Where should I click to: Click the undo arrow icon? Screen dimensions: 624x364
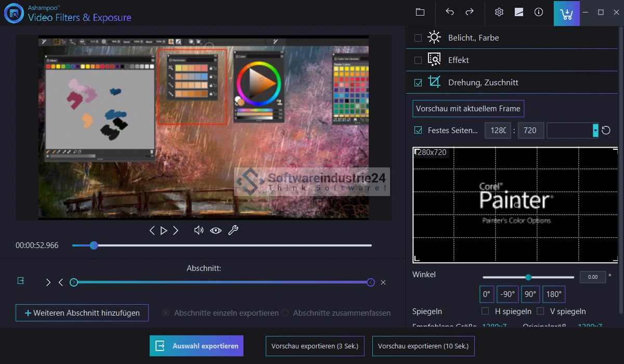[x=450, y=12]
